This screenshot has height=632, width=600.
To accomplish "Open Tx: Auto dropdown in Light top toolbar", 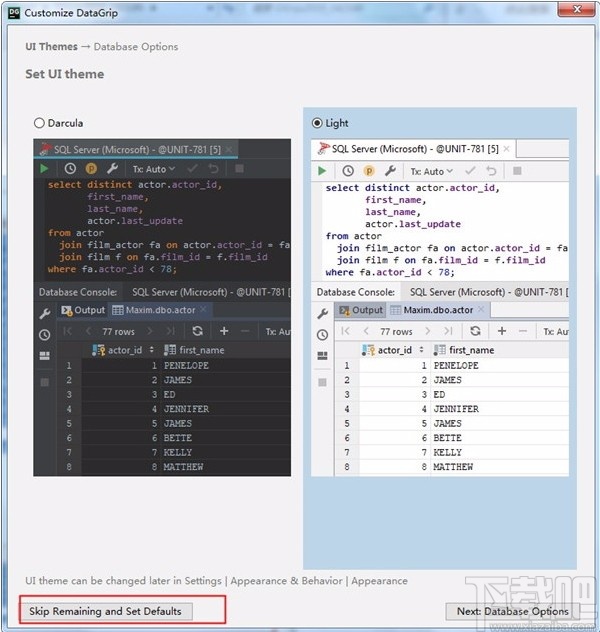I will [431, 171].
